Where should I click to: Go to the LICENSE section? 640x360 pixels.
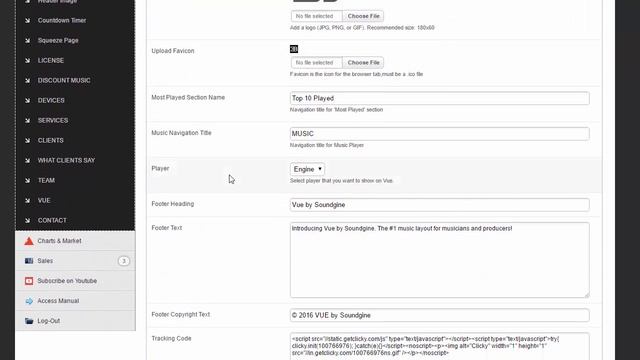click(51, 60)
